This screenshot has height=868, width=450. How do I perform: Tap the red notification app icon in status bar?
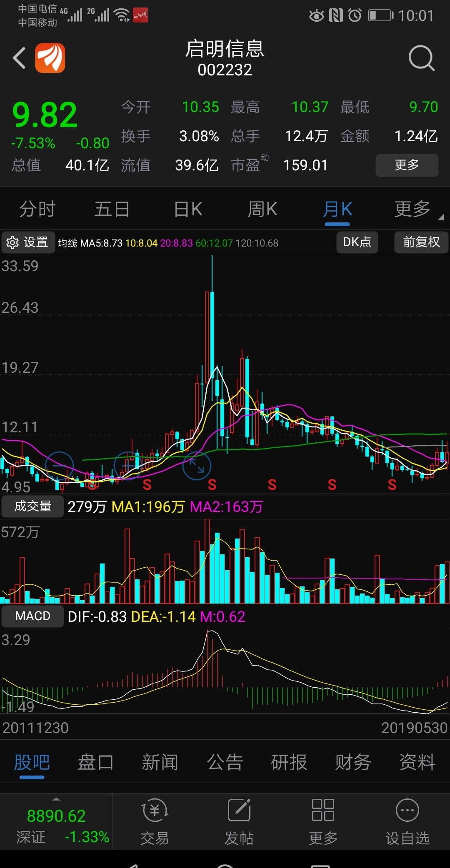(140, 16)
